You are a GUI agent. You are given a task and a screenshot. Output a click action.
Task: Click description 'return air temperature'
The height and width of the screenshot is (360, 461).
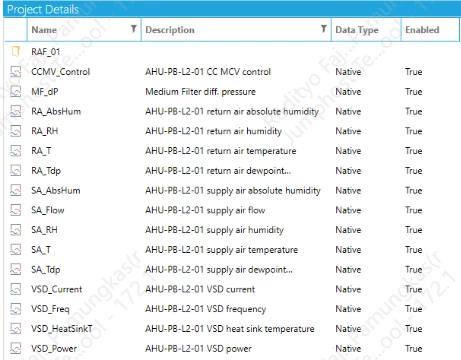251,151
